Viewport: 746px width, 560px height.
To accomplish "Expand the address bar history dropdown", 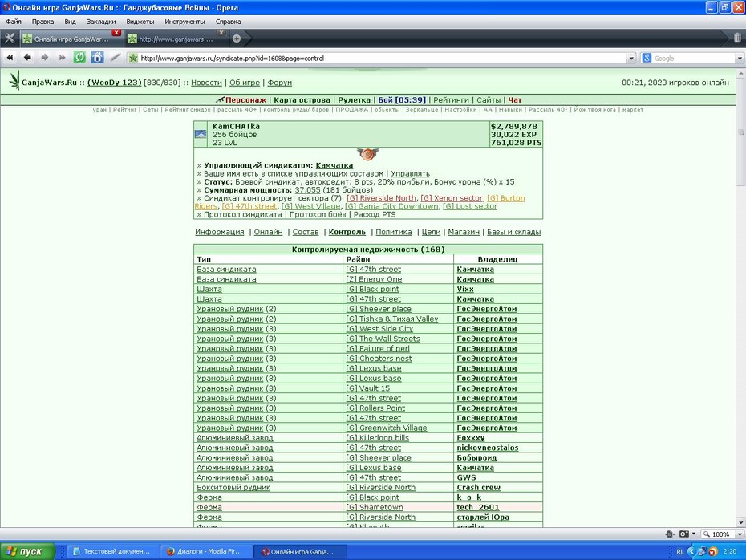I will 631,59.
